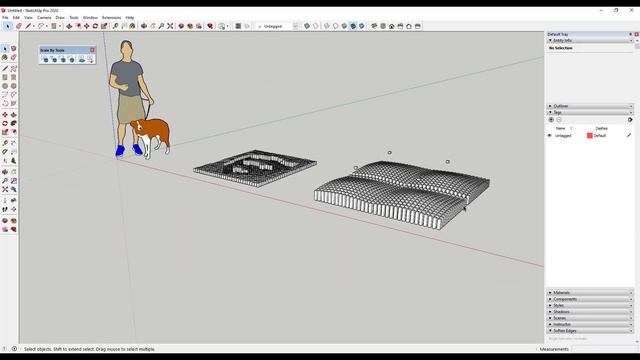Open the Camera menu

coord(44,18)
